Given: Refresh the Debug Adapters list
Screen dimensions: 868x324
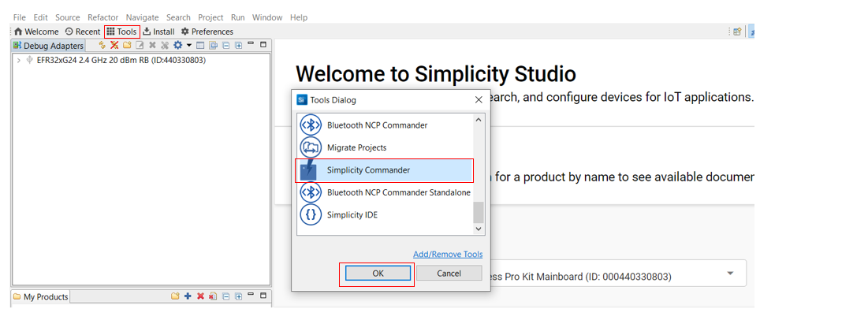Looking at the screenshot, I should 102,45.
